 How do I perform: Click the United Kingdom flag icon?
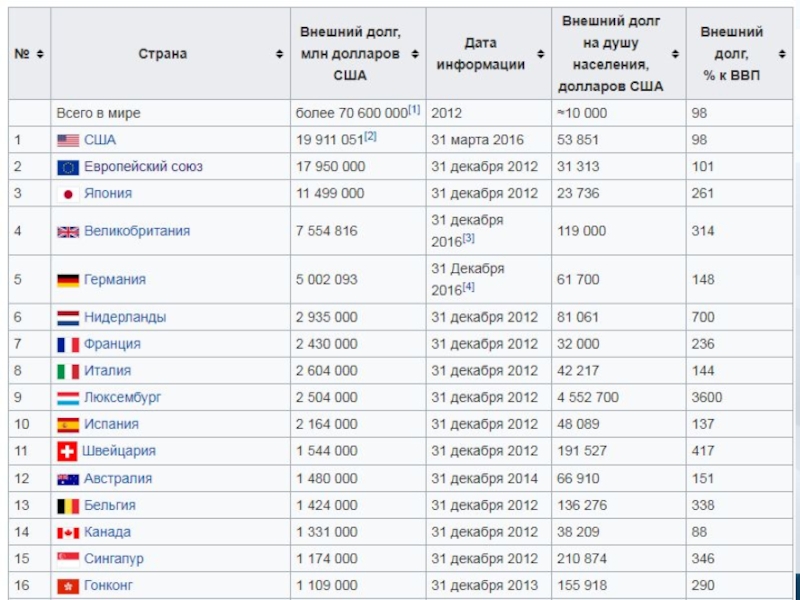coord(67,232)
